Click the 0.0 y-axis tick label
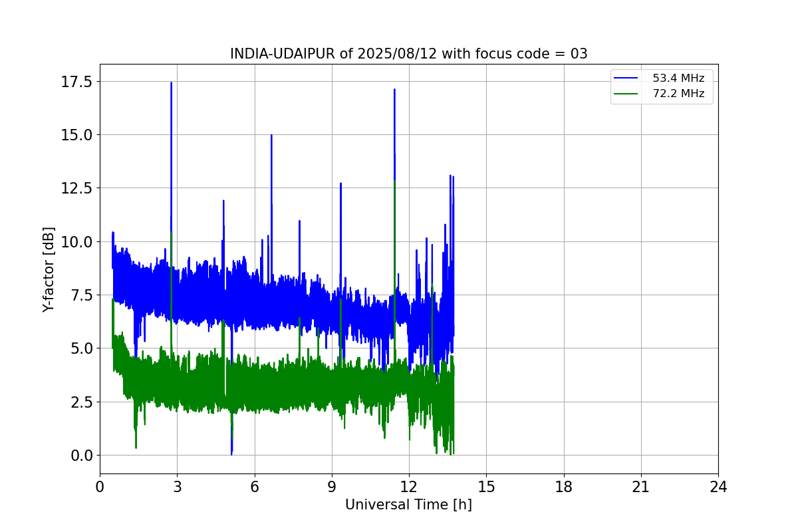This screenshot has width=798, height=532. tap(82, 455)
